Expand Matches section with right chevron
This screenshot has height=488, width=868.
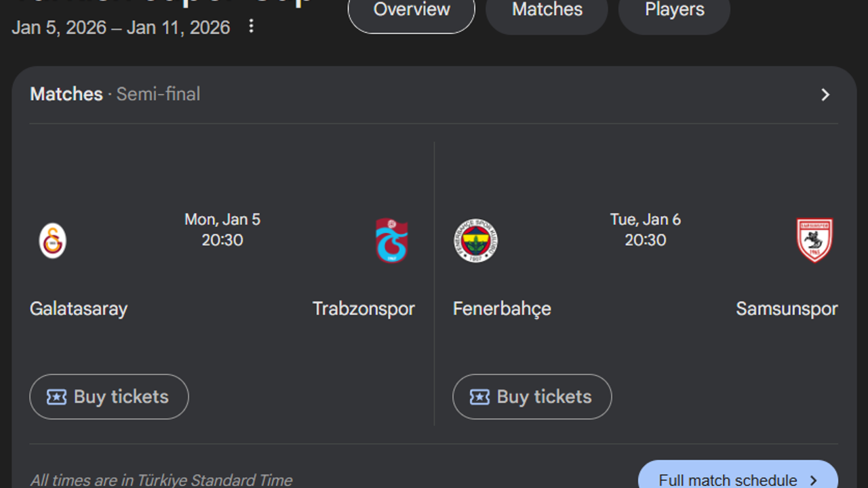[x=825, y=95]
